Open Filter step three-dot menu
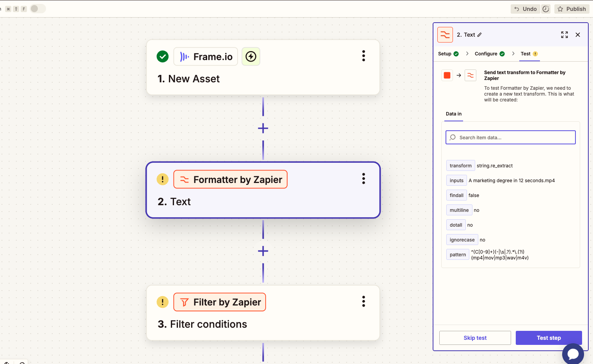Screen dimensions: 593x364 [364, 301]
